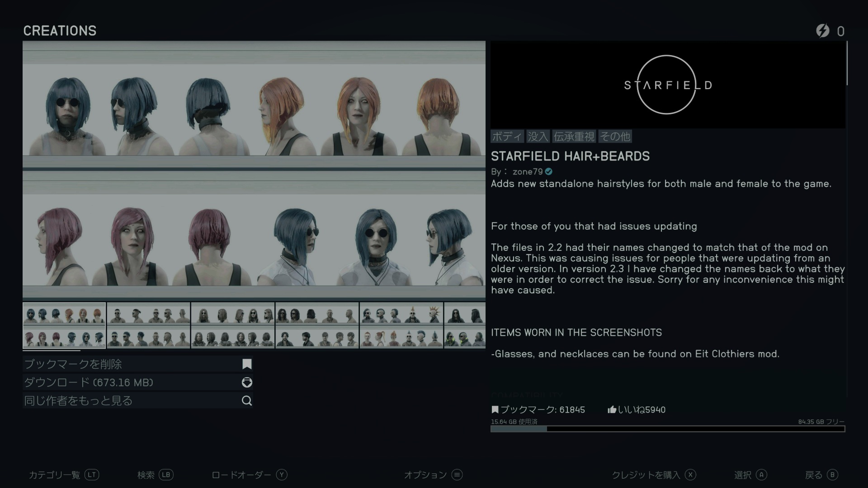Select the fifth mohawk hairstyles thumbnail
The image size is (868, 488).
coord(401,325)
